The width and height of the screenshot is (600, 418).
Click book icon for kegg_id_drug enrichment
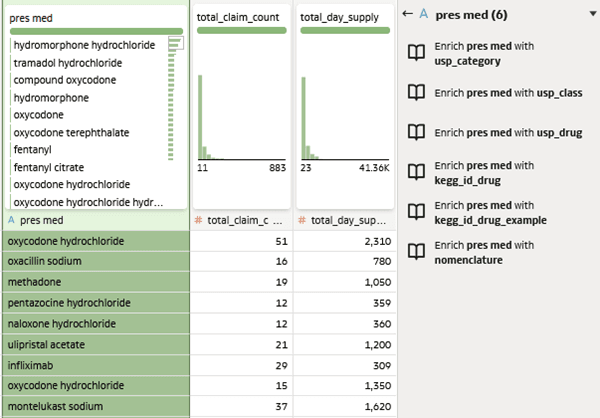click(416, 172)
